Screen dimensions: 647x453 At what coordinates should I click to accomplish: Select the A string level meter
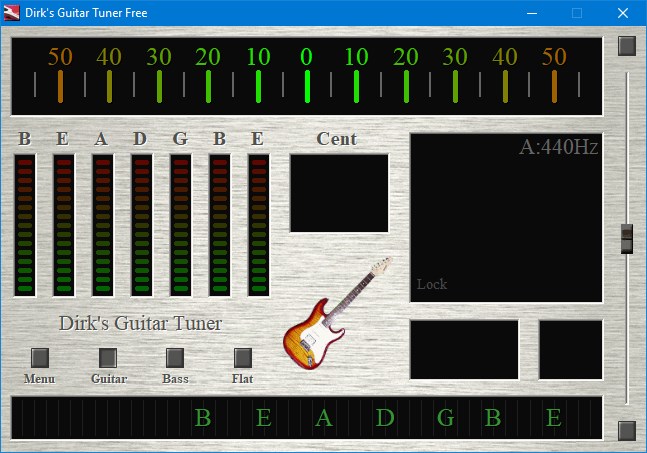coord(103,225)
